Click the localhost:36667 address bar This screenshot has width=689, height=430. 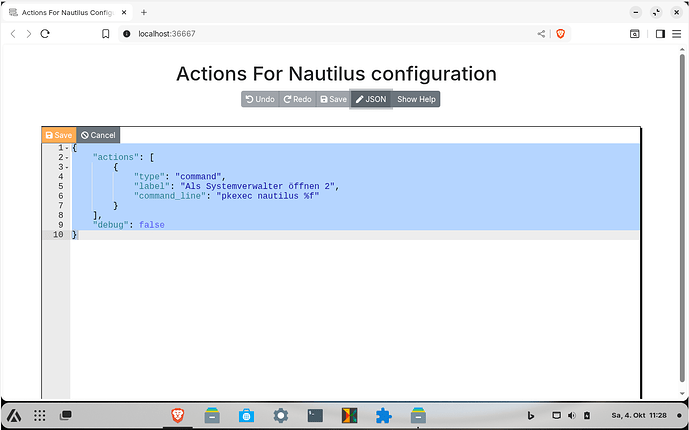click(x=300, y=33)
